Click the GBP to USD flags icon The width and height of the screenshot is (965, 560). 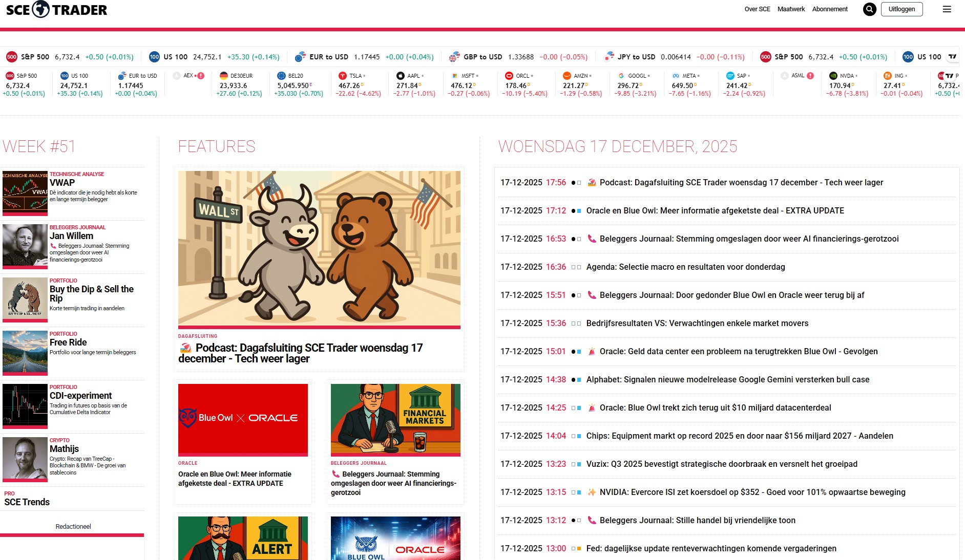point(454,57)
